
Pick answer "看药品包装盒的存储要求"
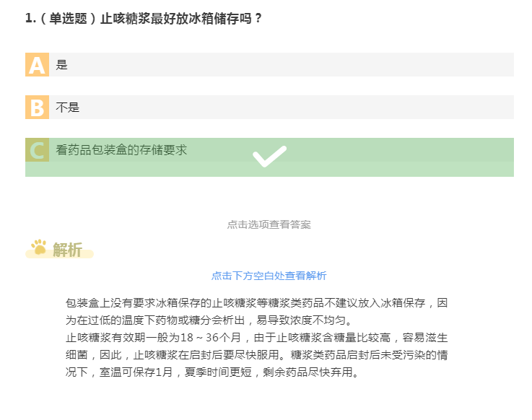pos(121,150)
